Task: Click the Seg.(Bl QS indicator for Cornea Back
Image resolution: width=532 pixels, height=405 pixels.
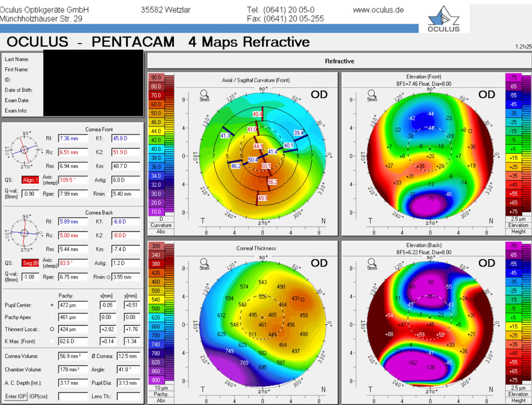Action: [x=31, y=263]
